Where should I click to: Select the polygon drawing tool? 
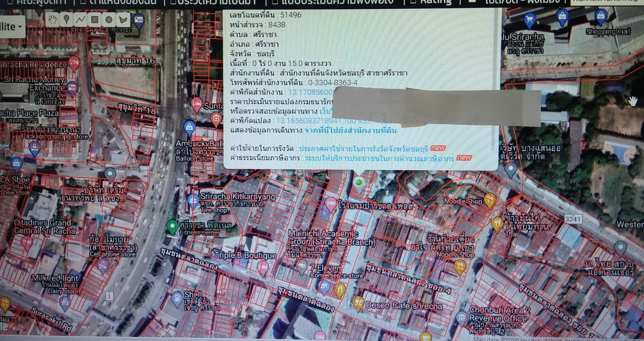[123, 19]
